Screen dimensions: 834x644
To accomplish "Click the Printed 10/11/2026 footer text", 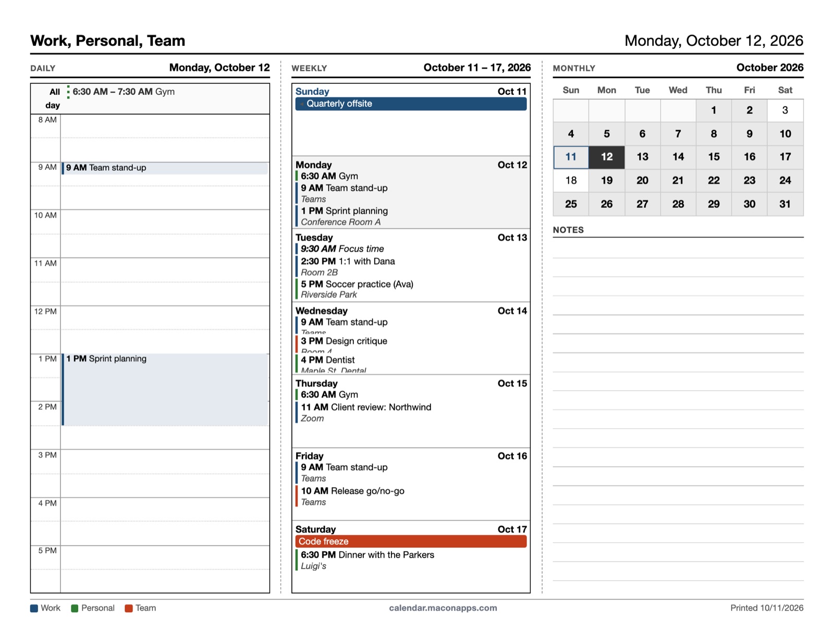I will (x=767, y=608).
